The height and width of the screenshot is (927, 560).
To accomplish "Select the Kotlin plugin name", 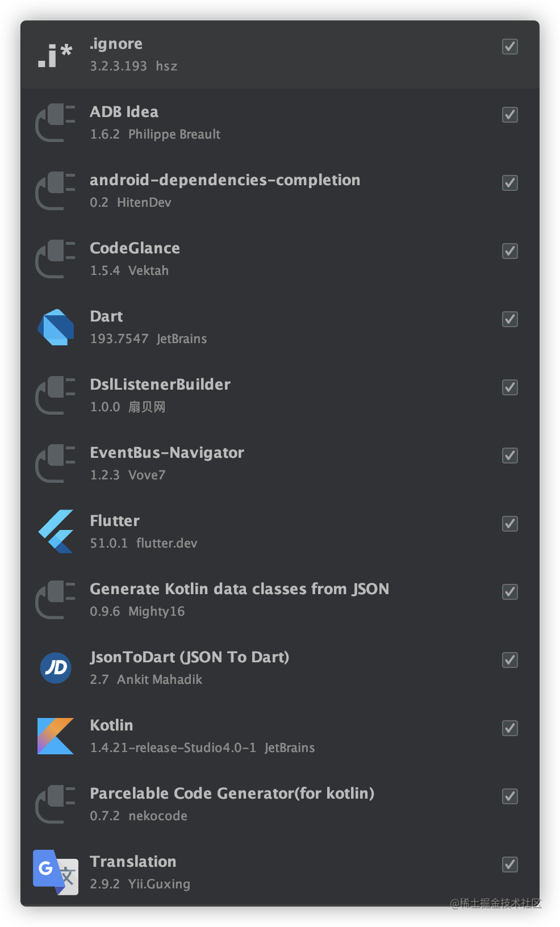I will click(x=111, y=725).
